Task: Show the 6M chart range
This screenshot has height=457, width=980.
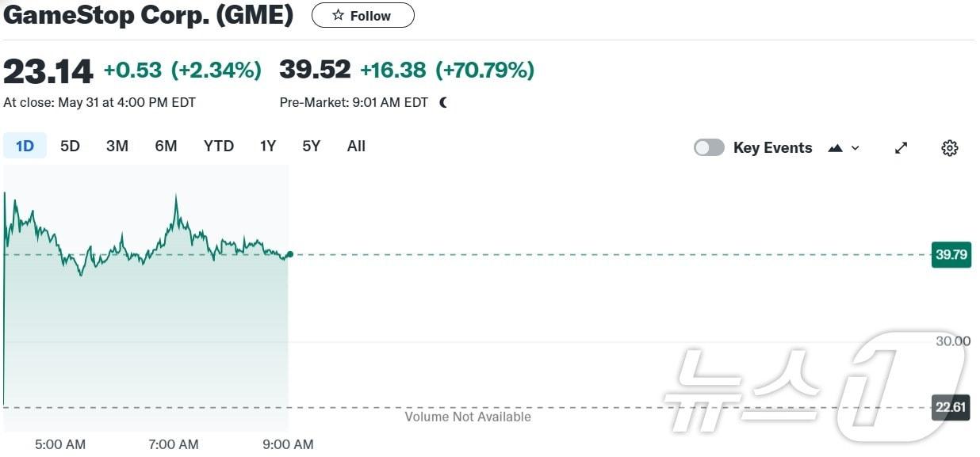Action: click(x=166, y=146)
